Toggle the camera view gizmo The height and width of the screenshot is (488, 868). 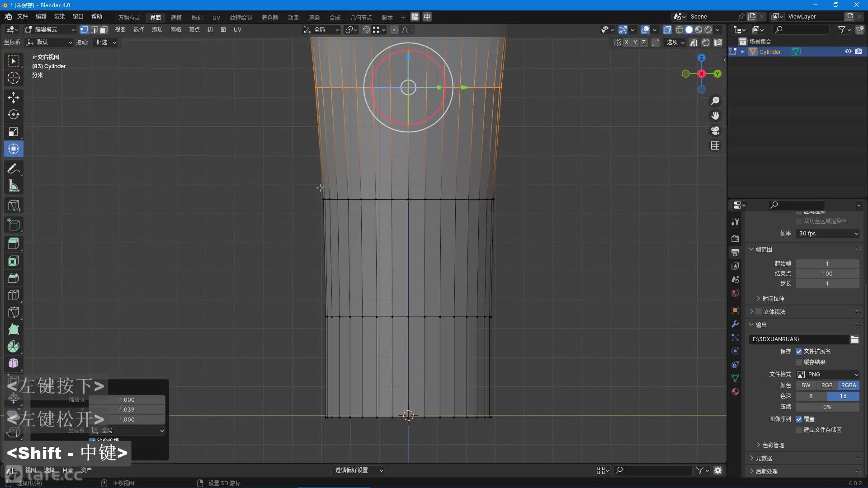point(715,131)
